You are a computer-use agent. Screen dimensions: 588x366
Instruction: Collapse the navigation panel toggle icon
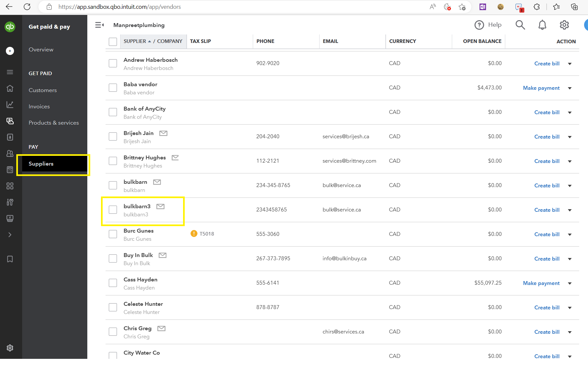(99, 25)
